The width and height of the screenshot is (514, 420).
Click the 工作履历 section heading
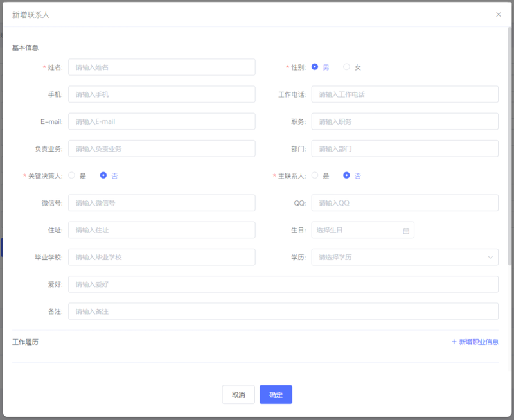(25, 342)
